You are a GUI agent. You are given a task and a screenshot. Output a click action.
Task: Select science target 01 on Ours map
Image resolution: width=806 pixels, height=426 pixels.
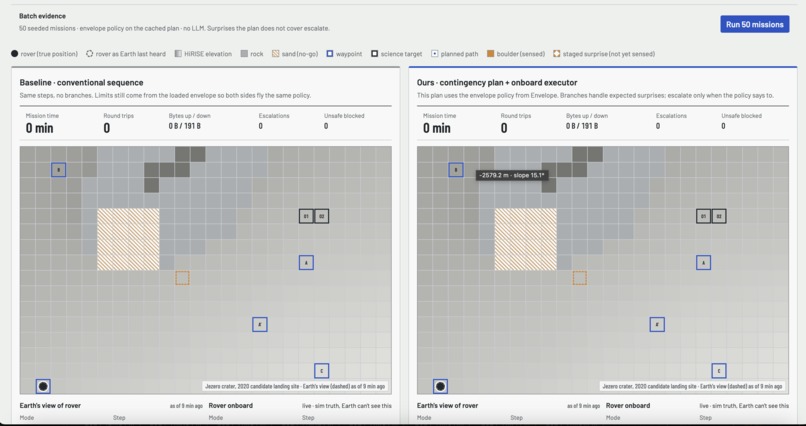[x=703, y=216]
